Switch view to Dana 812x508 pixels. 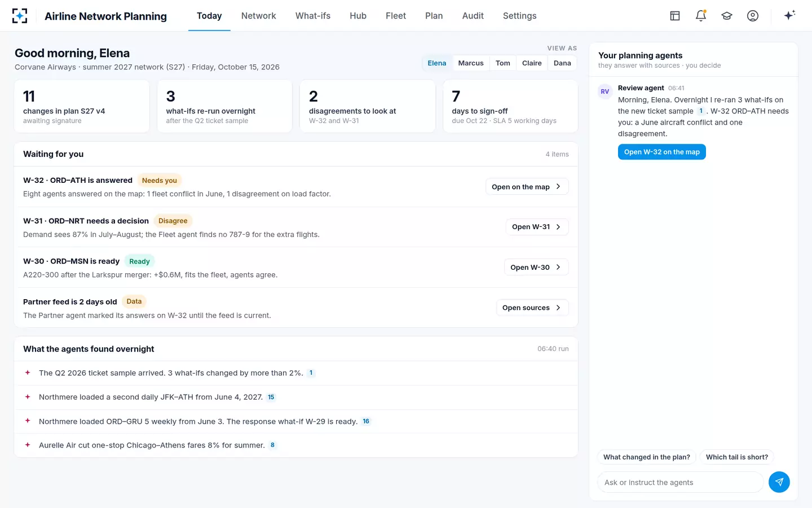tap(562, 63)
